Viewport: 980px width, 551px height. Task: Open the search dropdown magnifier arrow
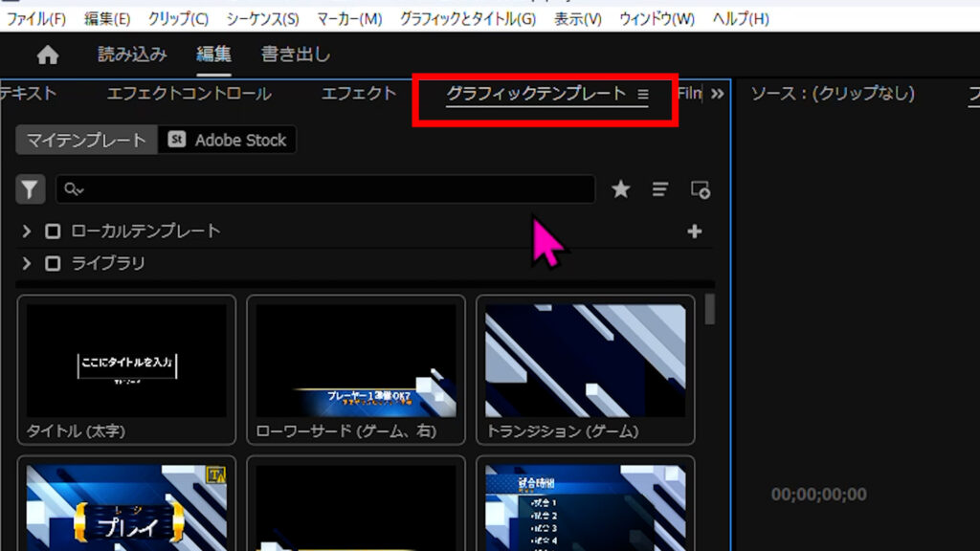[x=74, y=189]
